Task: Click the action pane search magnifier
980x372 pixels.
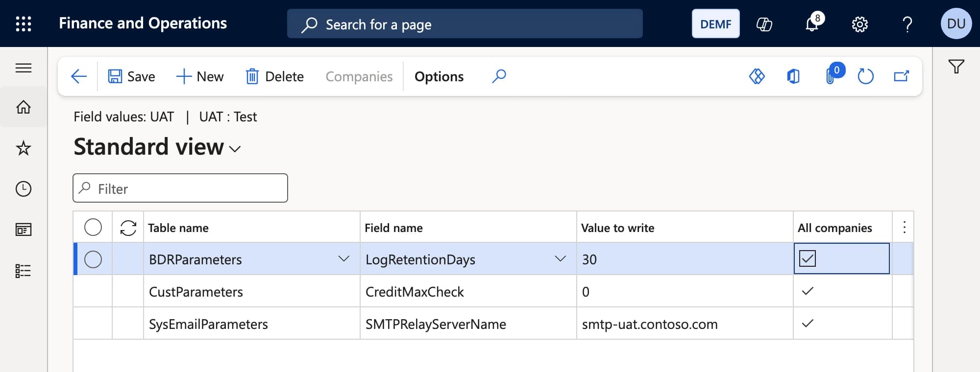Action: point(499,76)
